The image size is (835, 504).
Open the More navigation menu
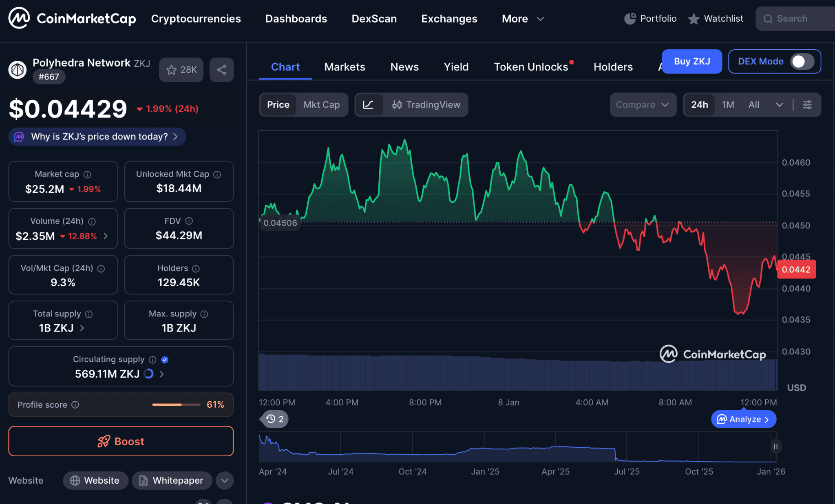(523, 18)
